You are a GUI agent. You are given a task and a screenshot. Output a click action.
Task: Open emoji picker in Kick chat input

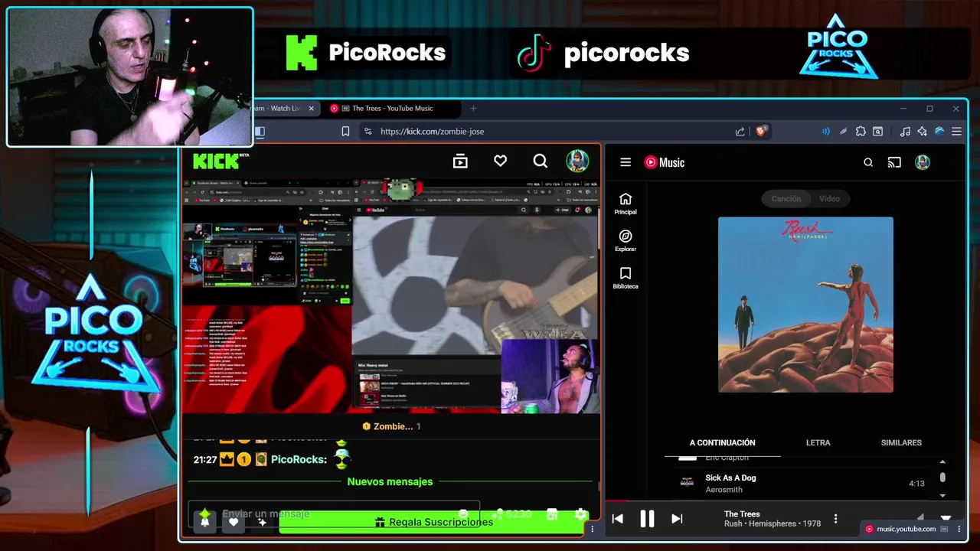click(463, 514)
